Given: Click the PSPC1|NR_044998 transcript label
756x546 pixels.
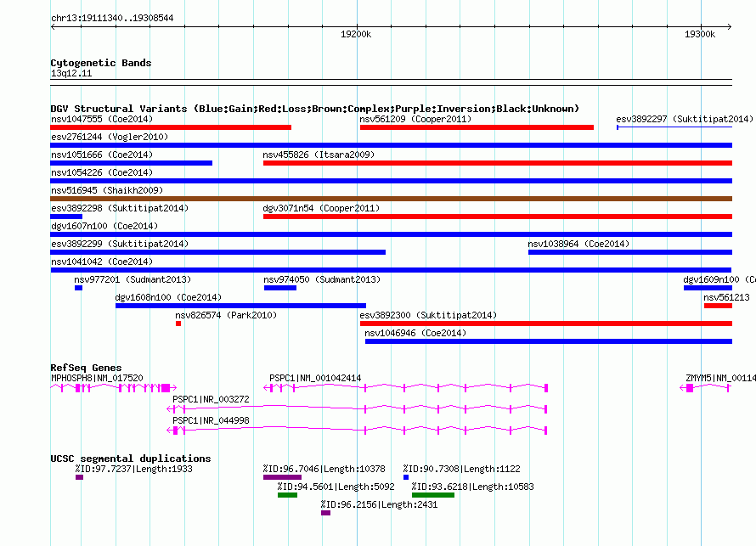Looking at the screenshot, I should (x=211, y=420).
